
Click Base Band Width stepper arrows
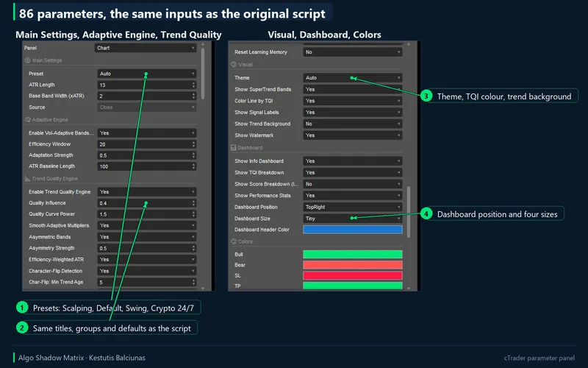[193, 96]
